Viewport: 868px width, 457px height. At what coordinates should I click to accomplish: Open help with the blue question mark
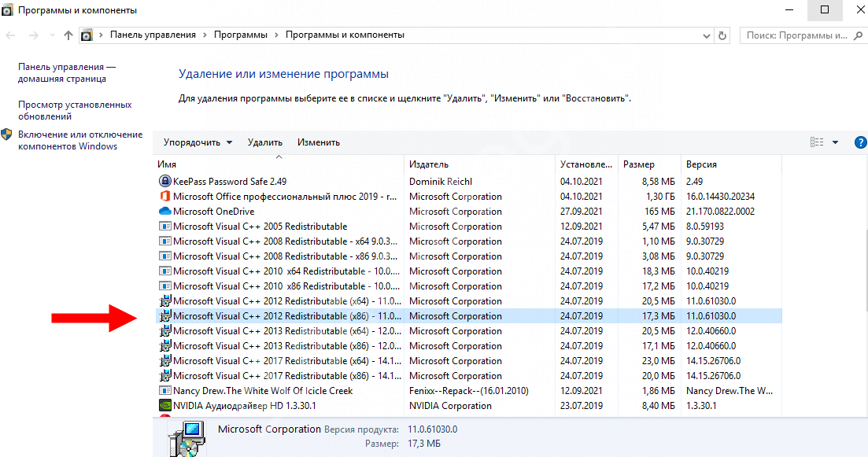coord(861,142)
